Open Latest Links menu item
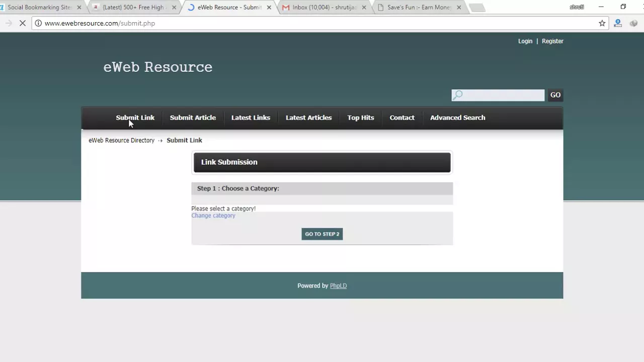 pos(251,118)
